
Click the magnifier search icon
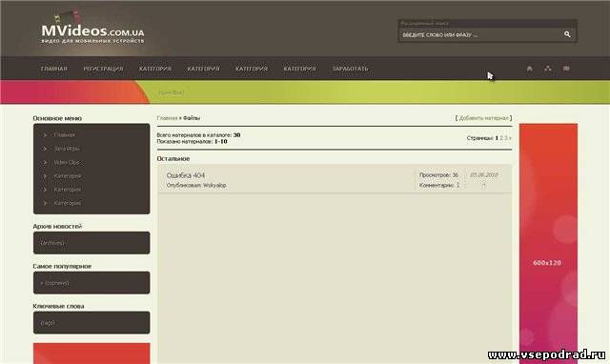click(567, 34)
